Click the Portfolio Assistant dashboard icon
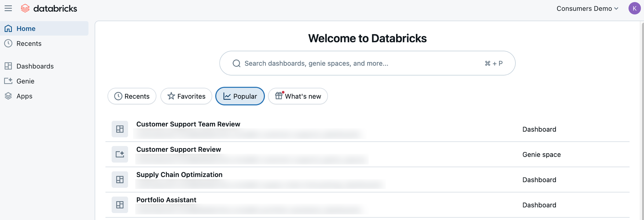The height and width of the screenshot is (220, 644). 120,205
